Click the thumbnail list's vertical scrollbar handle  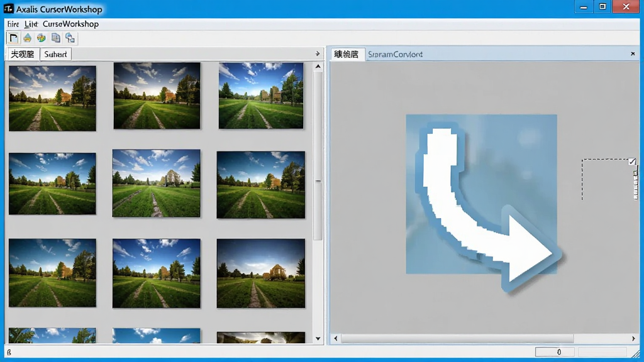click(x=318, y=156)
